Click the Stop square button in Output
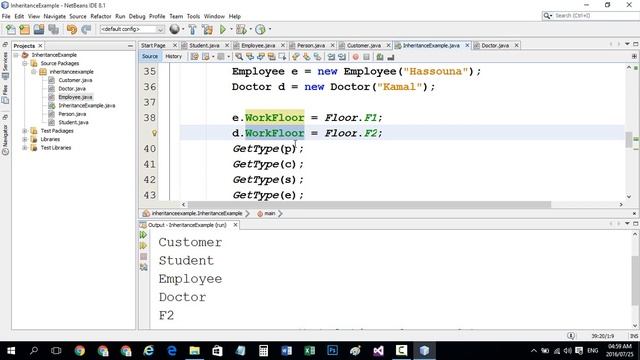The height and width of the screenshot is (360, 640). pyautogui.click(x=143, y=256)
